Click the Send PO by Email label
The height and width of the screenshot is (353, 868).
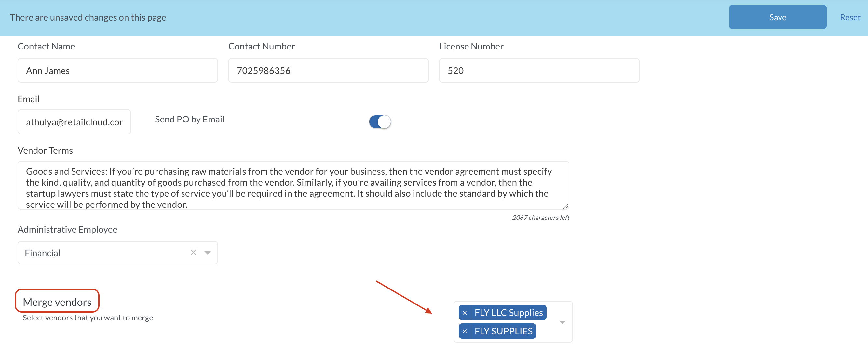coord(189,120)
